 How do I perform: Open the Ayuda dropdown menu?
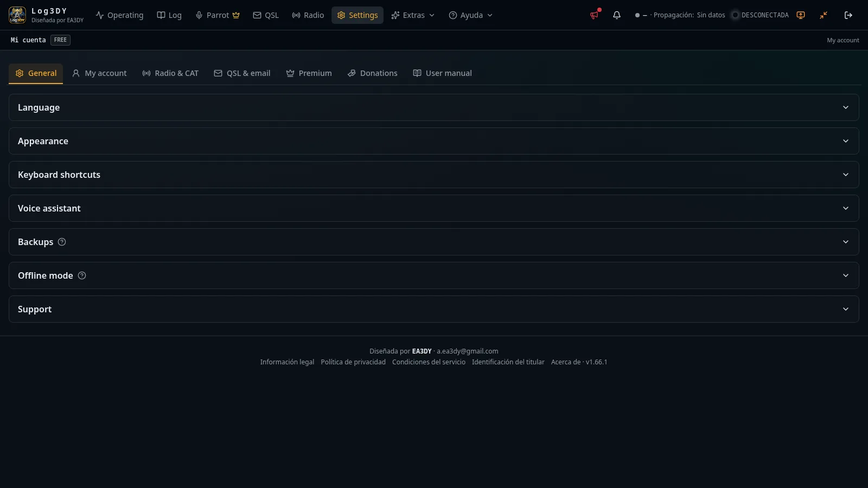(471, 15)
